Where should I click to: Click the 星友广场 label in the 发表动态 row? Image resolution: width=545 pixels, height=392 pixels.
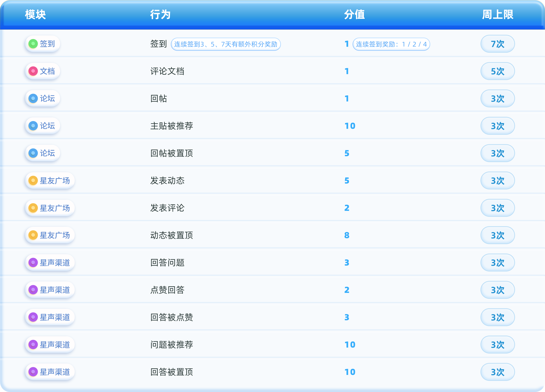point(55,181)
